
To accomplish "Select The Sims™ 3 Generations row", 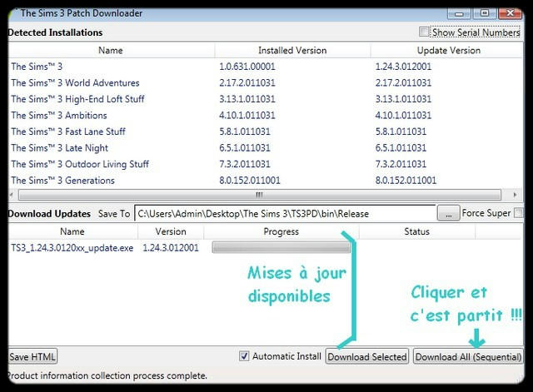I will pyautogui.click(x=265, y=181).
